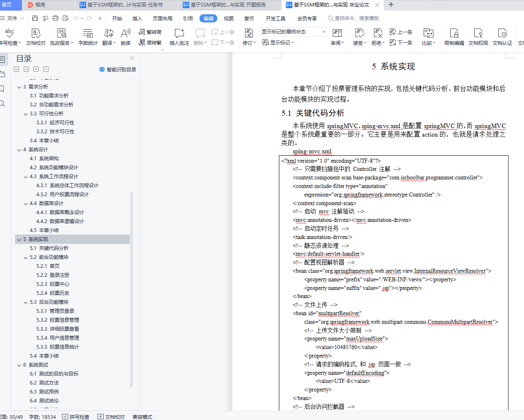This screenshot has width=524, height=420.
Task: Collapse all outline levels with minus icon
Action: [46, 69]
